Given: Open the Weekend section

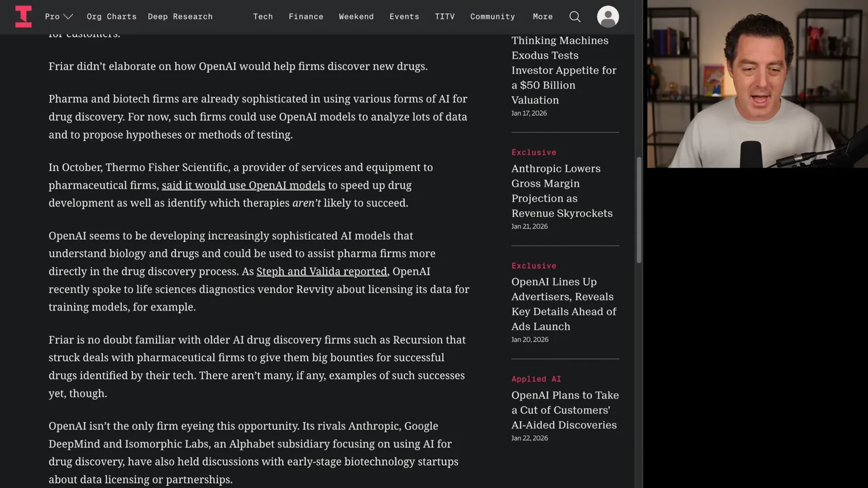Looking at the screenshot, I should click(x=356, y=17).
